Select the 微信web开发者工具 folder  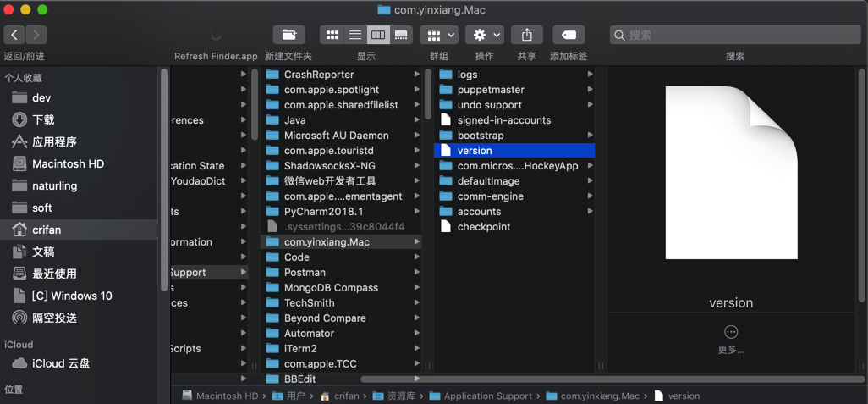click(x=341, y=181)
